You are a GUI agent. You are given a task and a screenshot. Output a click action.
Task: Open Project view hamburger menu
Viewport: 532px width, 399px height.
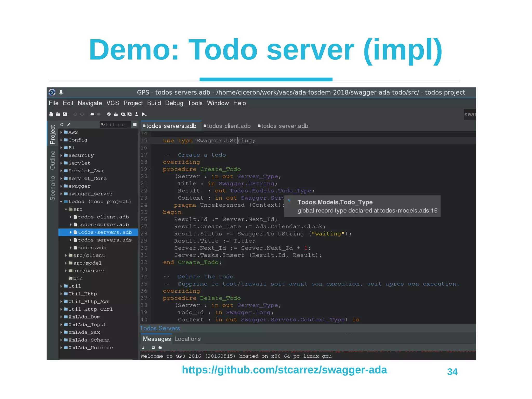(135, 125)
